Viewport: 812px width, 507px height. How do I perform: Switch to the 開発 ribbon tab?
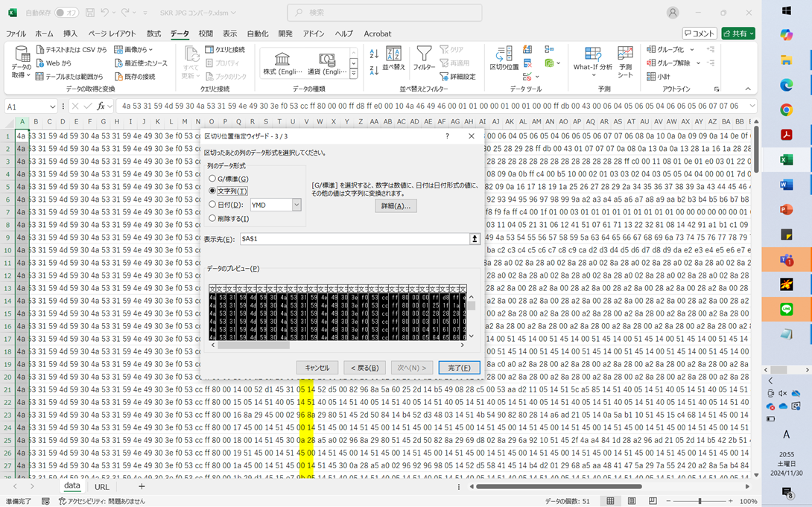click(x=285, y=34)
